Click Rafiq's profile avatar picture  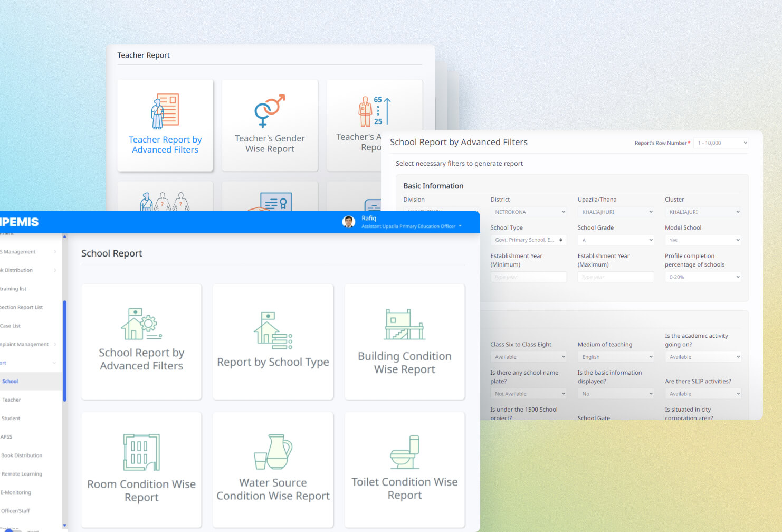pyautogui.click(x=348, y=222)
